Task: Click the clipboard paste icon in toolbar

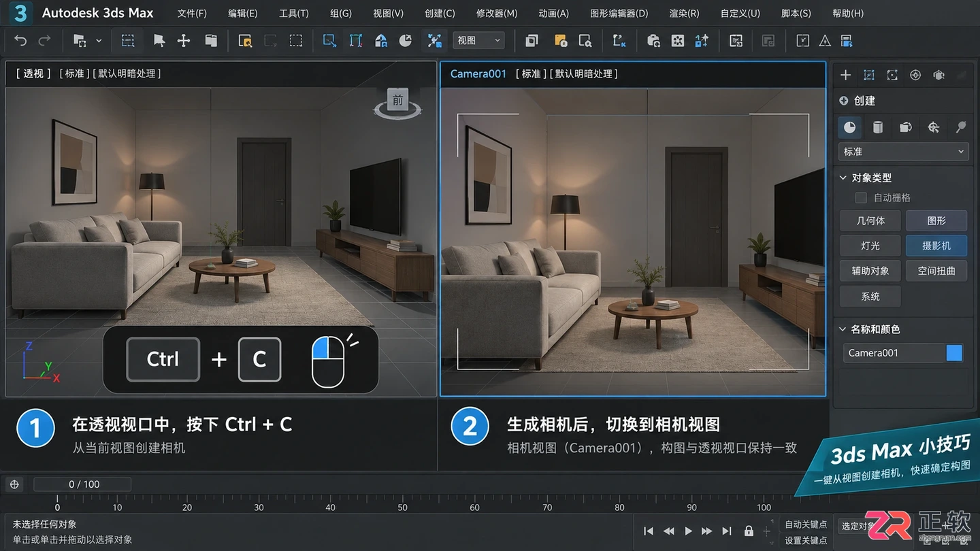Action: pyautogui.click(x=211, y=41)
